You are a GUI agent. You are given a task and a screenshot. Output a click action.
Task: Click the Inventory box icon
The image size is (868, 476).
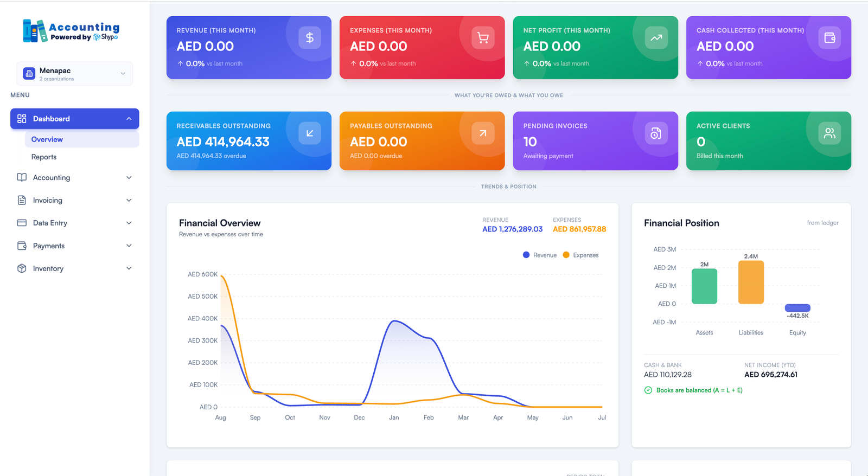[x=22, y=268]
